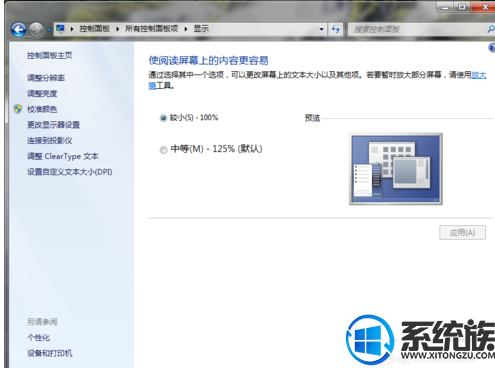Expand arrow after 控制面板 breadcrumb
Image resolution: width=495 pixels, height=368 pixels.
(x=118, y=29)
